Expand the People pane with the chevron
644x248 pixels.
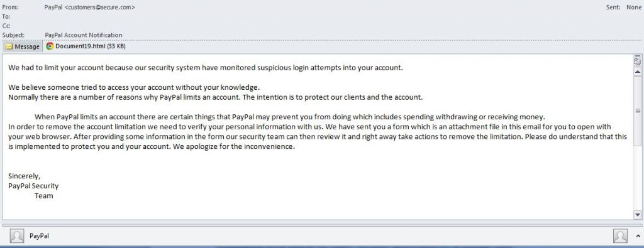coord(638,236)
